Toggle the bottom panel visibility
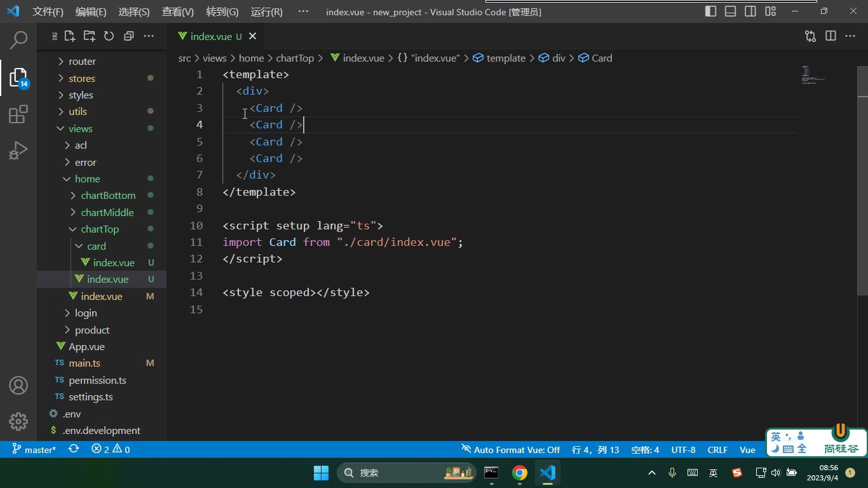 731,11
